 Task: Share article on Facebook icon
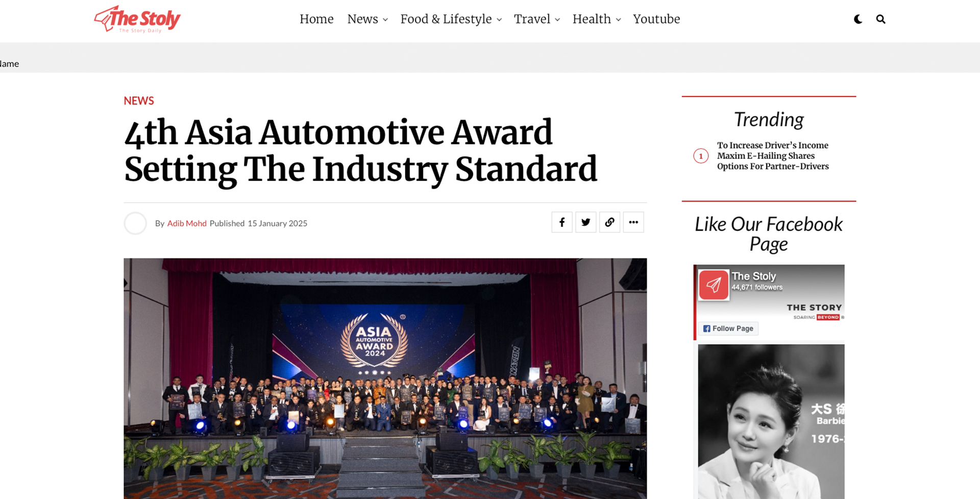[561, 222]
